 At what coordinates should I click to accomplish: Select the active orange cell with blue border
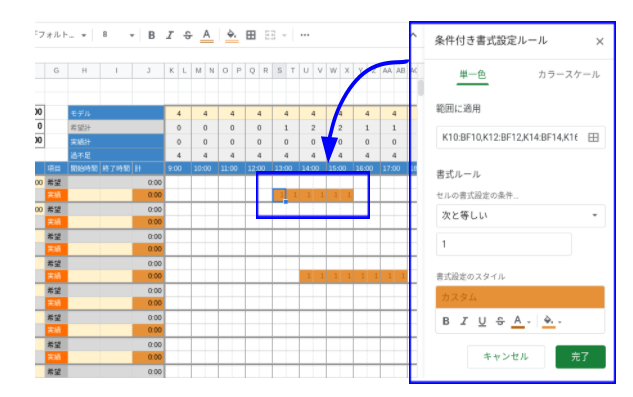point(279,195)
